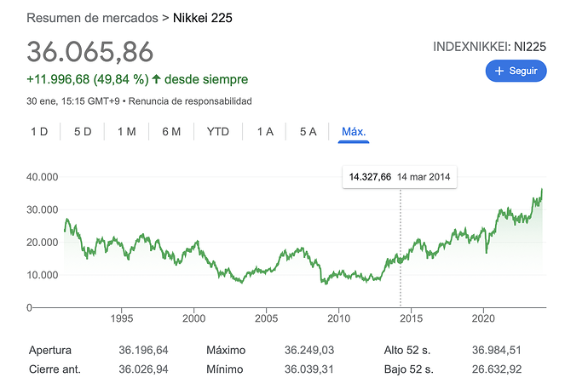Switch to the 5 A range tab
This screenshot has width=588, height=389.
click(308, 132)
